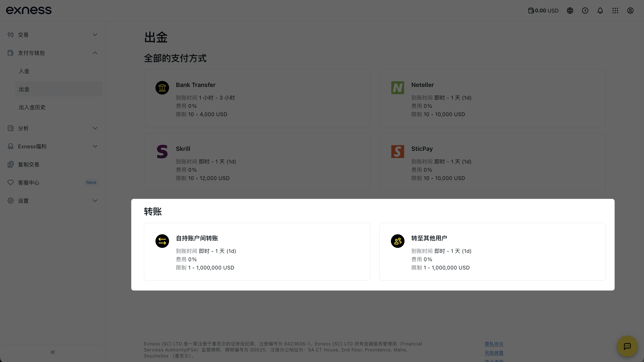Open the 隐私协议 link

[494, 344]
